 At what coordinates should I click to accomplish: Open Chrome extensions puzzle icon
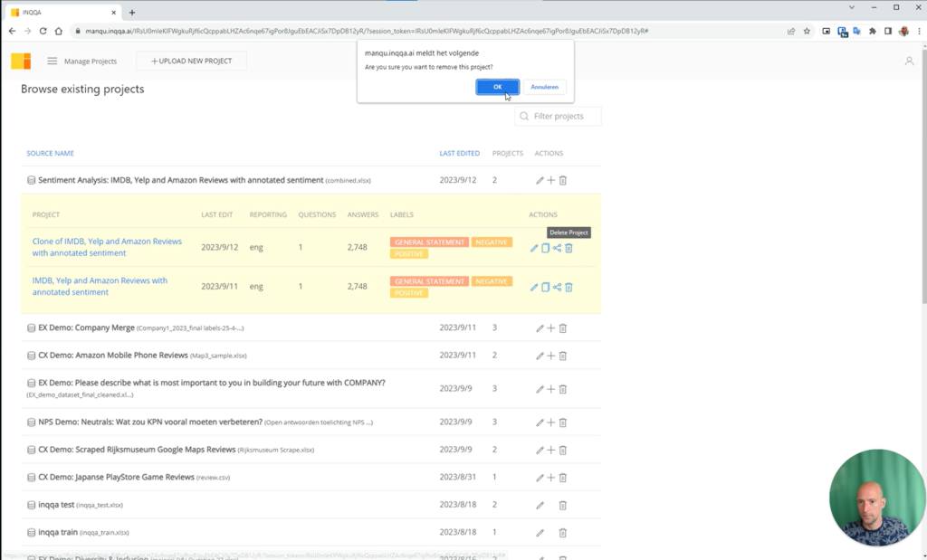[872, 32]
